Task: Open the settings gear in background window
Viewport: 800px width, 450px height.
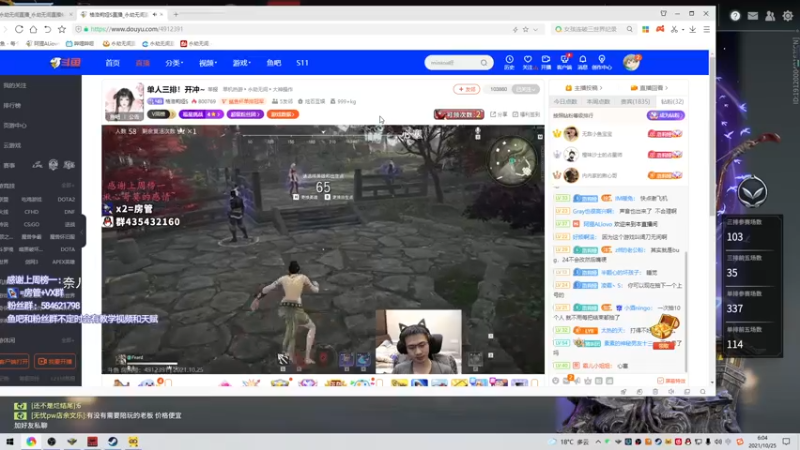Action: [788, 16]
